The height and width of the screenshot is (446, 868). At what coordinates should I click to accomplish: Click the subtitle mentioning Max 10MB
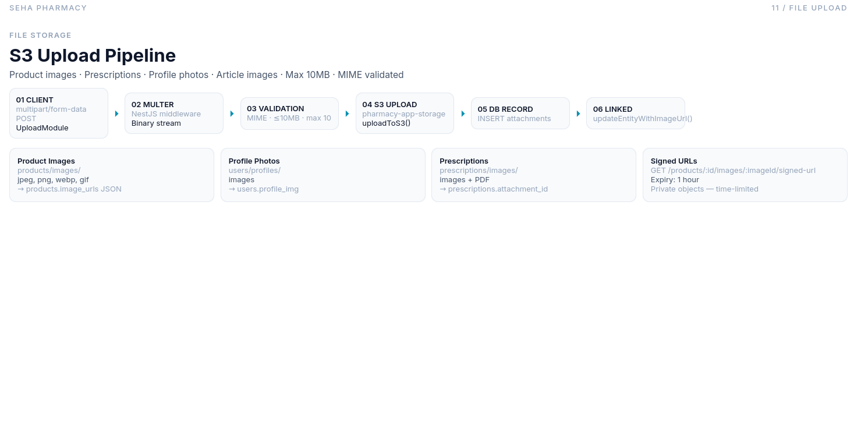(207, 75)
